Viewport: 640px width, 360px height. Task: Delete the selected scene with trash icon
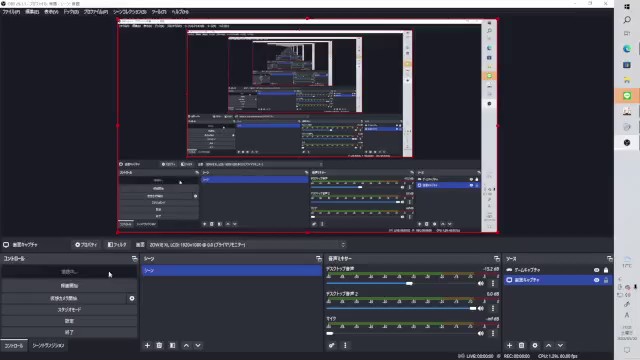pos(159,345)
